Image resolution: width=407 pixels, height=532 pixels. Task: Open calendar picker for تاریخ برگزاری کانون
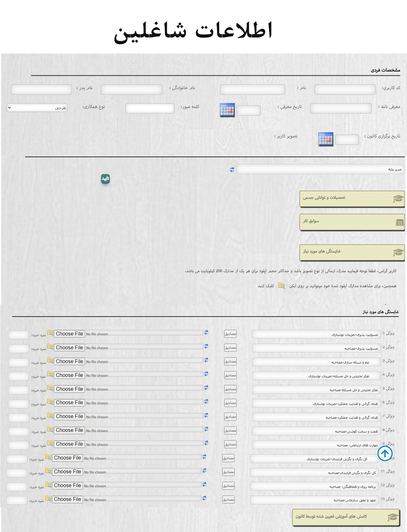(x=326, y=139)
